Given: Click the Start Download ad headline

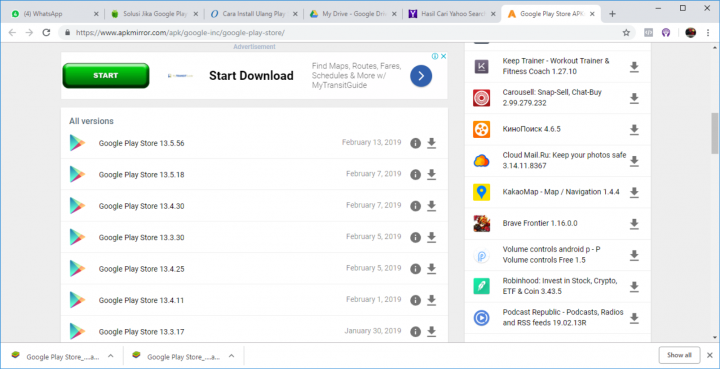Looking at the screenshot, I should (x=251, y=76).
